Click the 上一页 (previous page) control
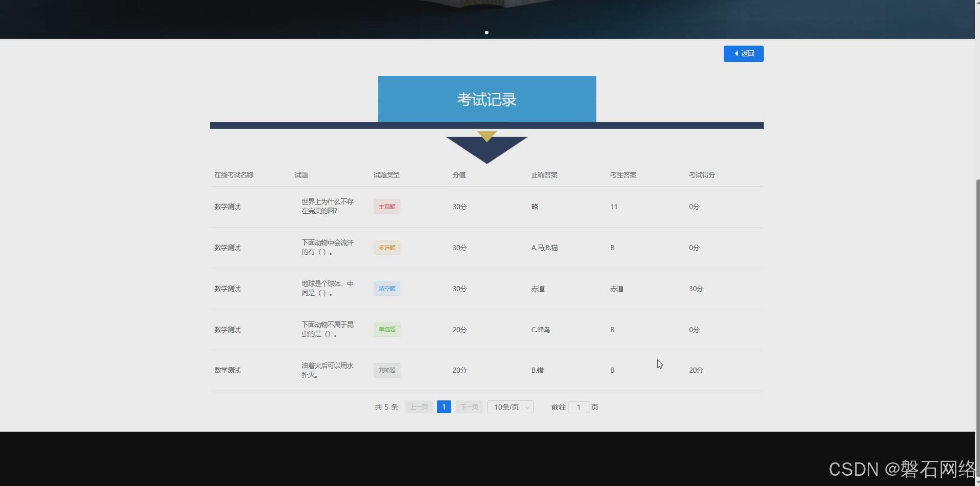The width and height of the screenshot is (980, 486). (x=418, y=407)
